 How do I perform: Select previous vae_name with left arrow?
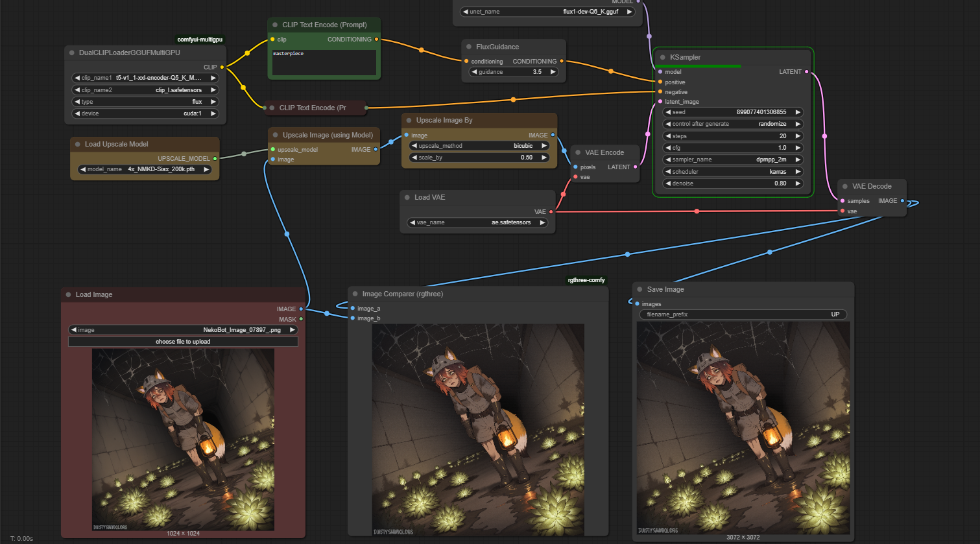(x=412, y=222)
